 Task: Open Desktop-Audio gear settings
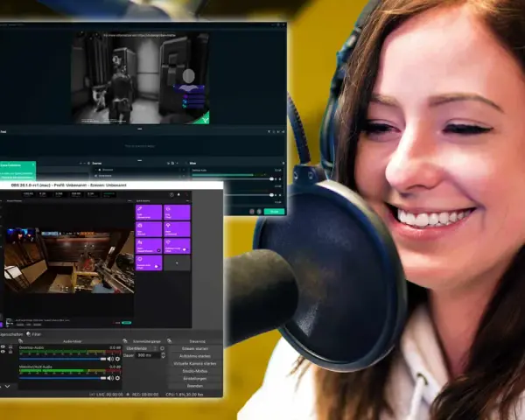pos(117,359)
